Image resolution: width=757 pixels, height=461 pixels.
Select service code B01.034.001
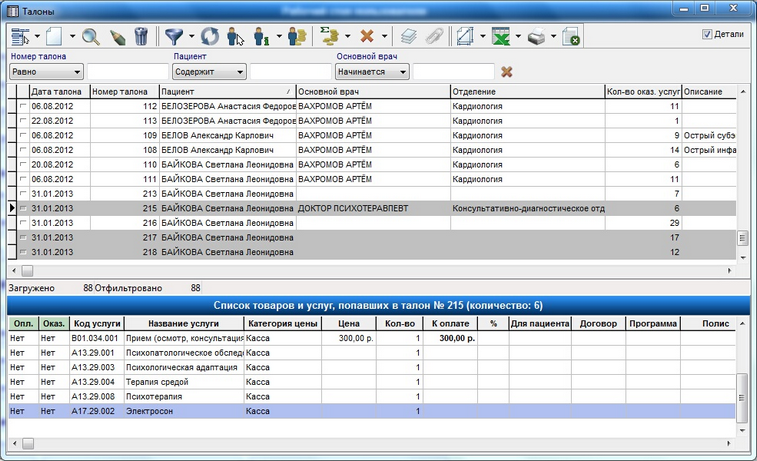(x=95, y=338)
